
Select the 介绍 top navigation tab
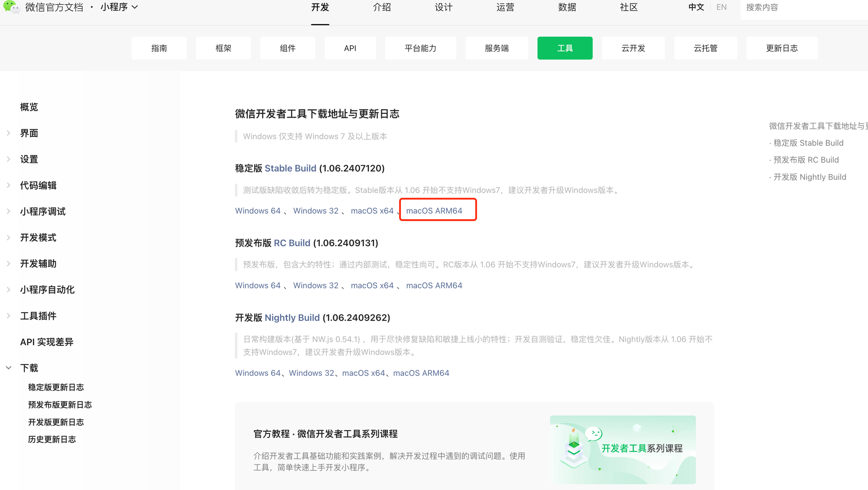click(382, 7)
